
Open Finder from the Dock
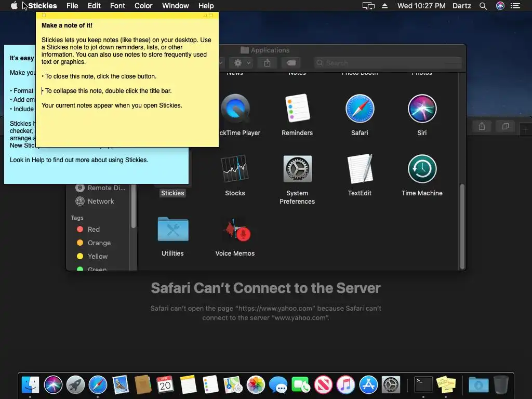pyautogui.click(x=30, y=385)
